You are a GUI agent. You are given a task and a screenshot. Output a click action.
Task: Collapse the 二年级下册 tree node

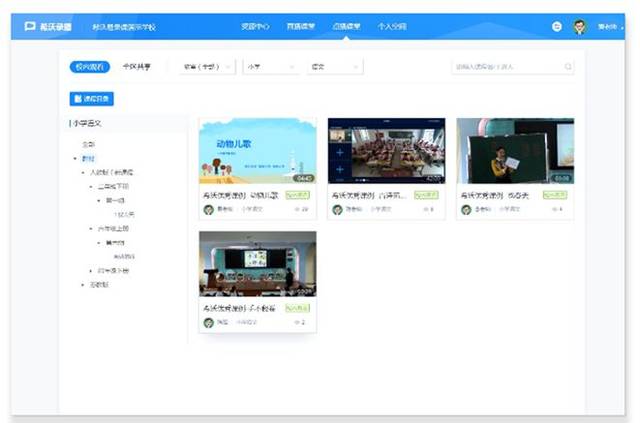point(91,187)
